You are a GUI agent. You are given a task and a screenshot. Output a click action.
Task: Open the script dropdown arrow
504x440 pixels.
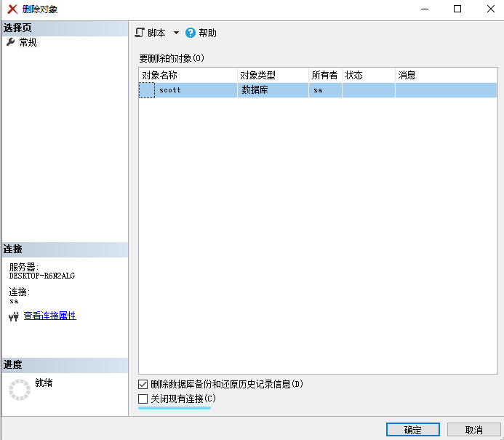pyautogui.click(x=176, y=33)
